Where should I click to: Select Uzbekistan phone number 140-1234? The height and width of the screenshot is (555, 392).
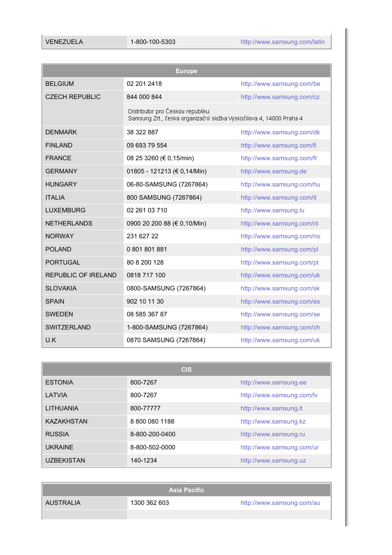(x=143, y=461)
